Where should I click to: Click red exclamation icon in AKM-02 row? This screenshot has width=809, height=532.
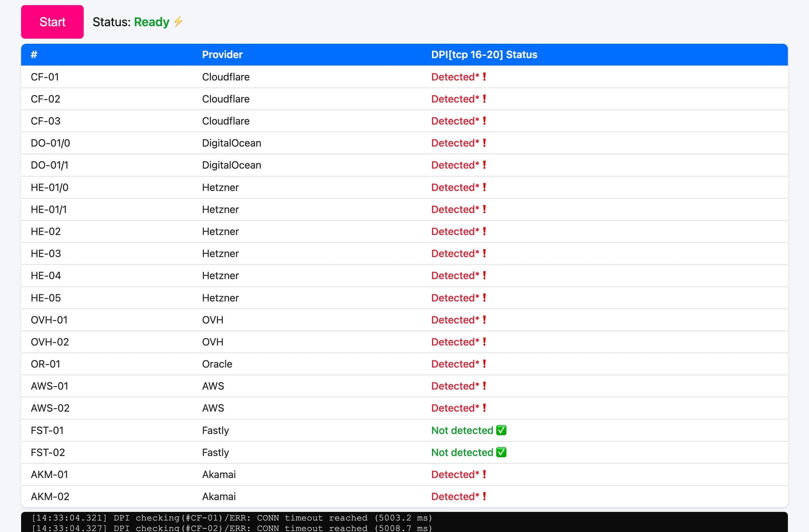[485, 496]
